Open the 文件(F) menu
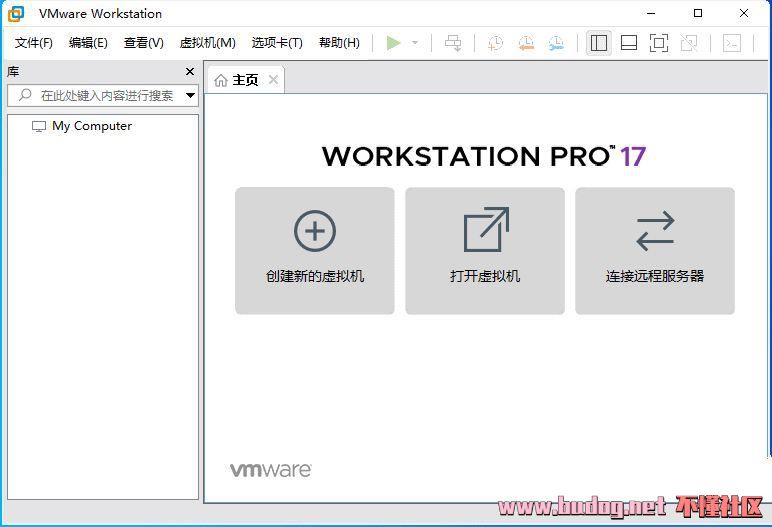 click(x=34, y=43)
